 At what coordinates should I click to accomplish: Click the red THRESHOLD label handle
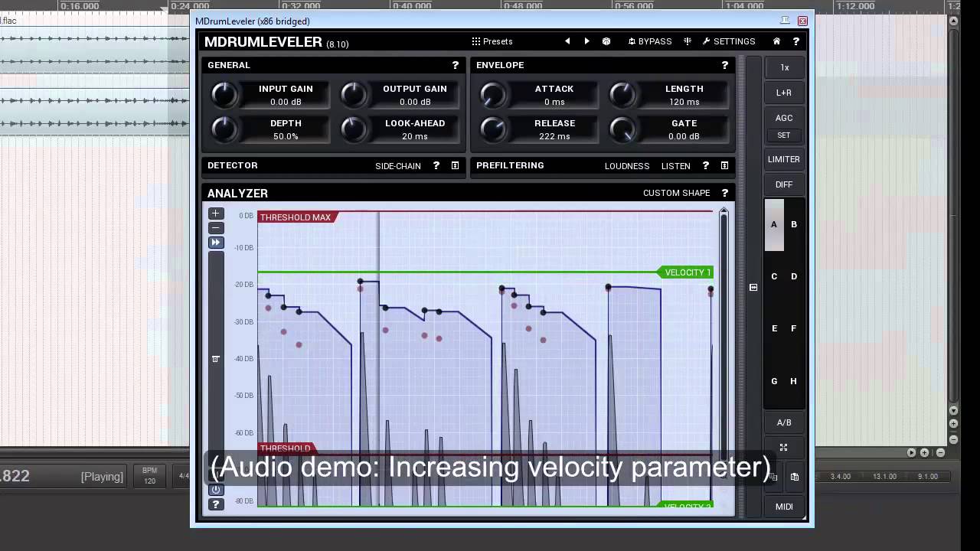point(285,448)
